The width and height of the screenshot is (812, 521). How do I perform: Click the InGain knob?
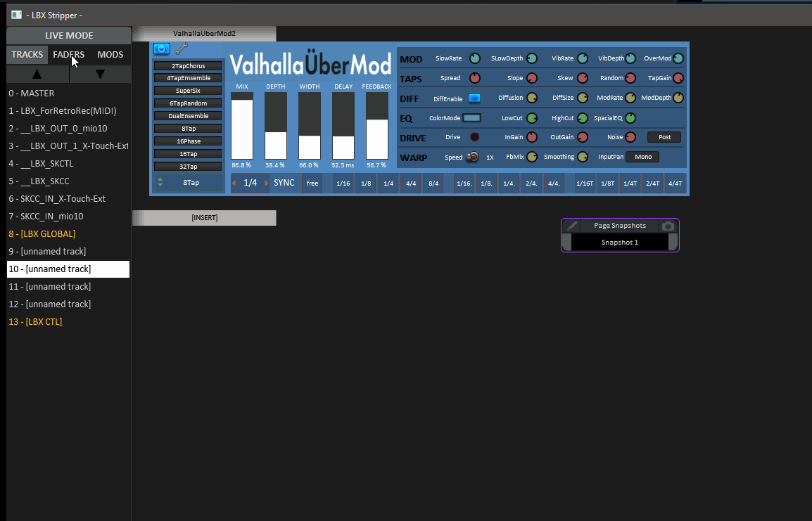[x=532, y=137]
